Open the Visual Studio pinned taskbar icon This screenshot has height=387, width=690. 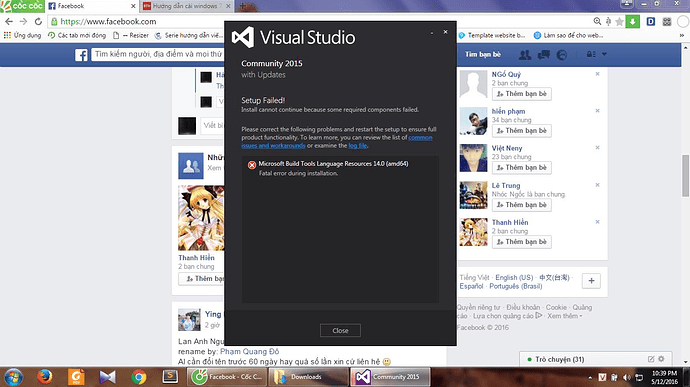click(107, 377)
